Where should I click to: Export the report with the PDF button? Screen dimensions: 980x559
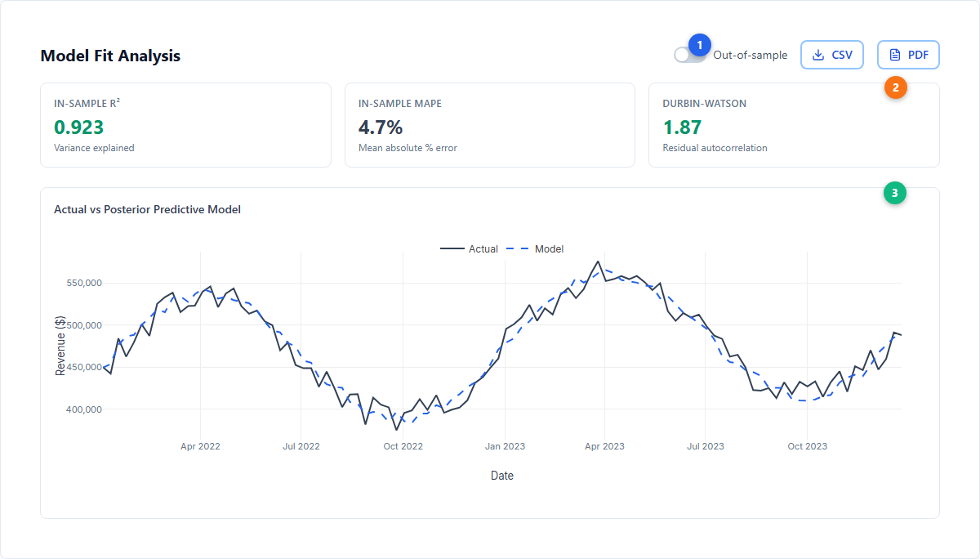tap(908, 55)
